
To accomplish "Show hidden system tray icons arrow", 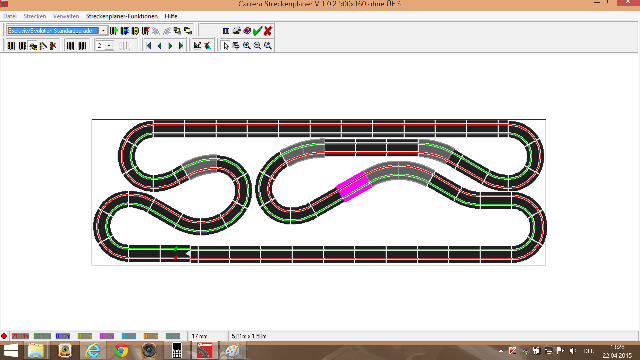I will tap(501, 351).
